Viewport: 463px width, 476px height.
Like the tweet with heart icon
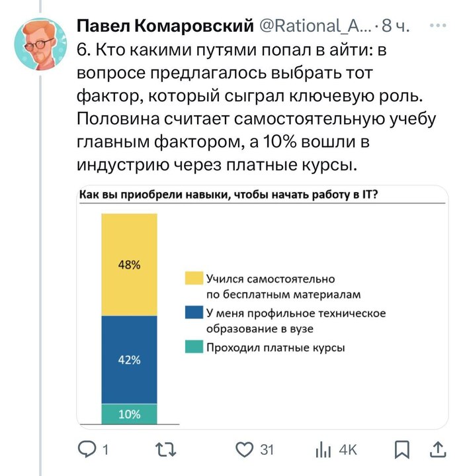point(247,451)
